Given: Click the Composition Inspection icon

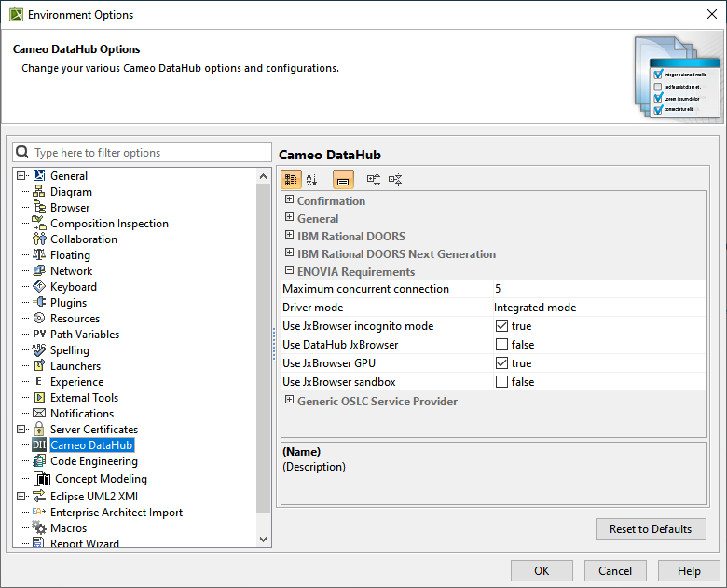Looking at the screenshot, I should point(39,223).
